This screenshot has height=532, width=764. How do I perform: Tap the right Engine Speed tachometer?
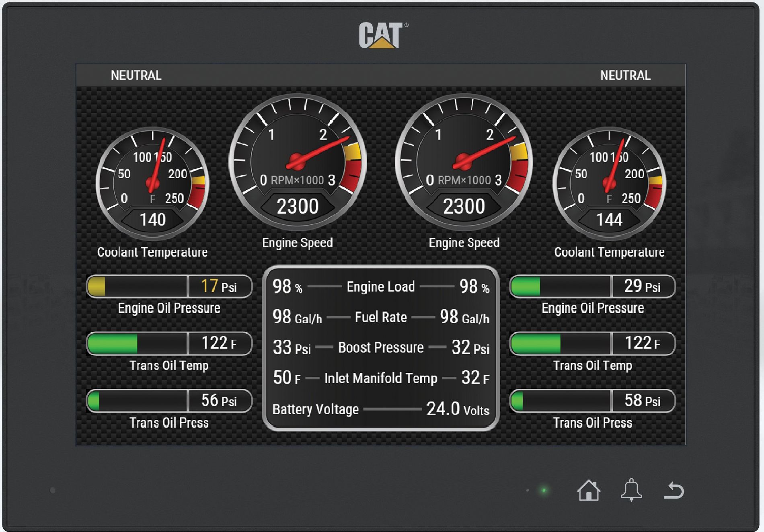(464, 162)
